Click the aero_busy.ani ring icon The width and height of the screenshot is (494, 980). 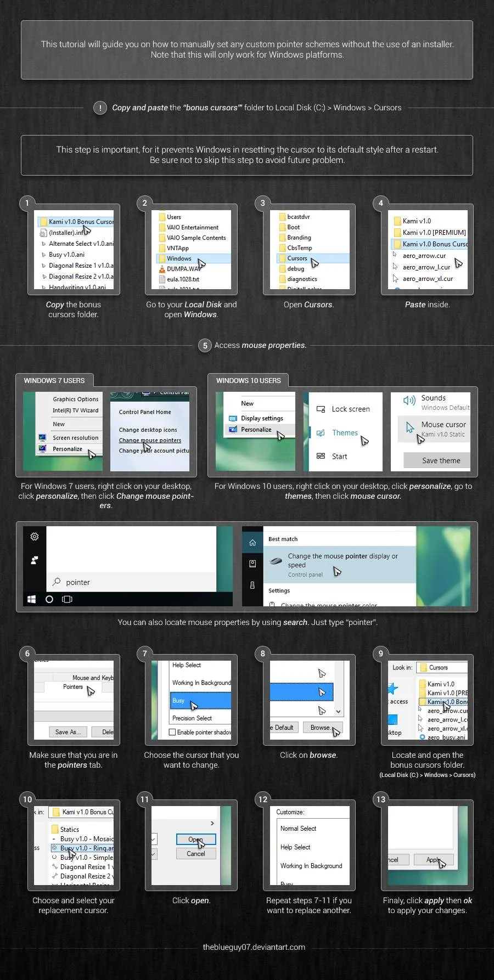(x=422, y=737)
